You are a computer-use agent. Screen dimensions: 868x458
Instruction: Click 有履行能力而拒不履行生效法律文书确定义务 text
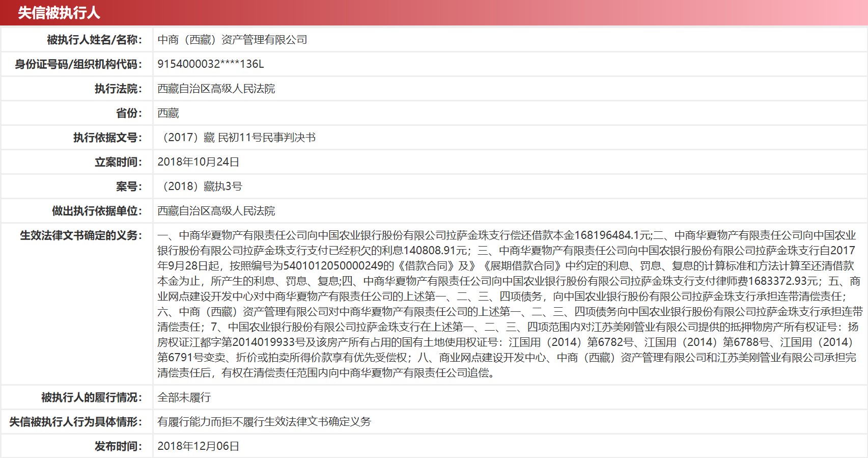tap(264, 422)
